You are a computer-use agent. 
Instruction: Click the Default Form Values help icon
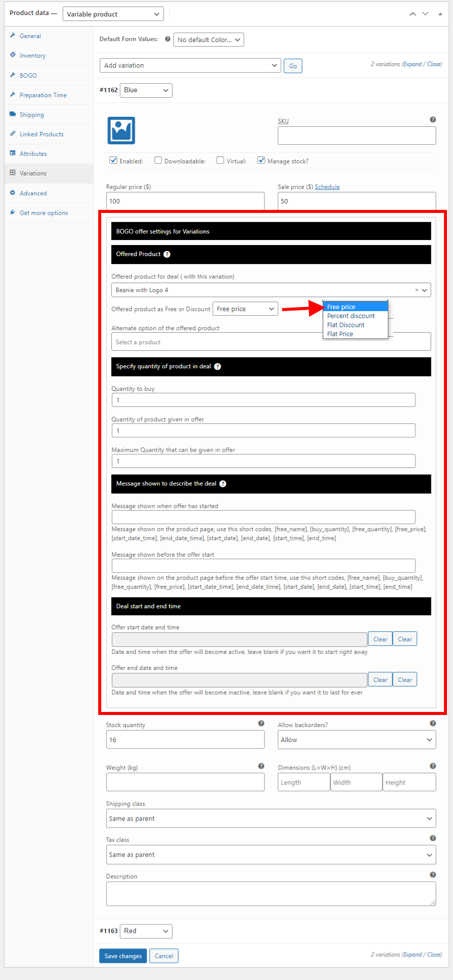click(x=168, y=39)
